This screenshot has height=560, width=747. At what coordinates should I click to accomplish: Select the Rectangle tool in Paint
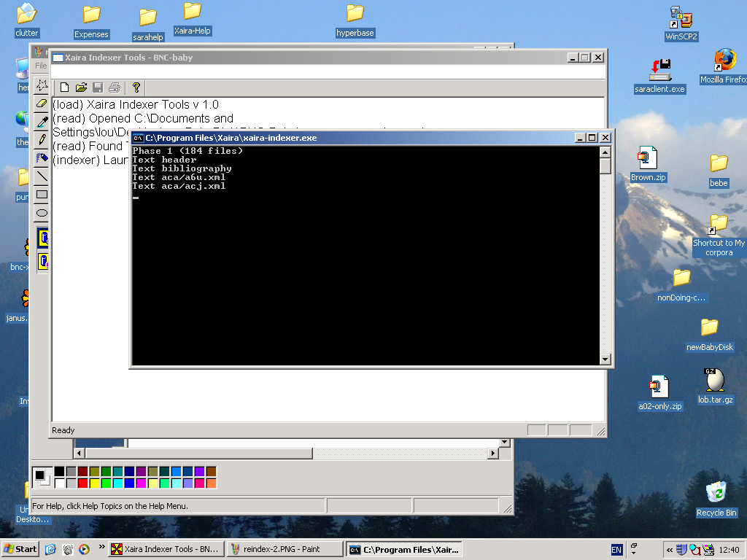tap(42, 194)
